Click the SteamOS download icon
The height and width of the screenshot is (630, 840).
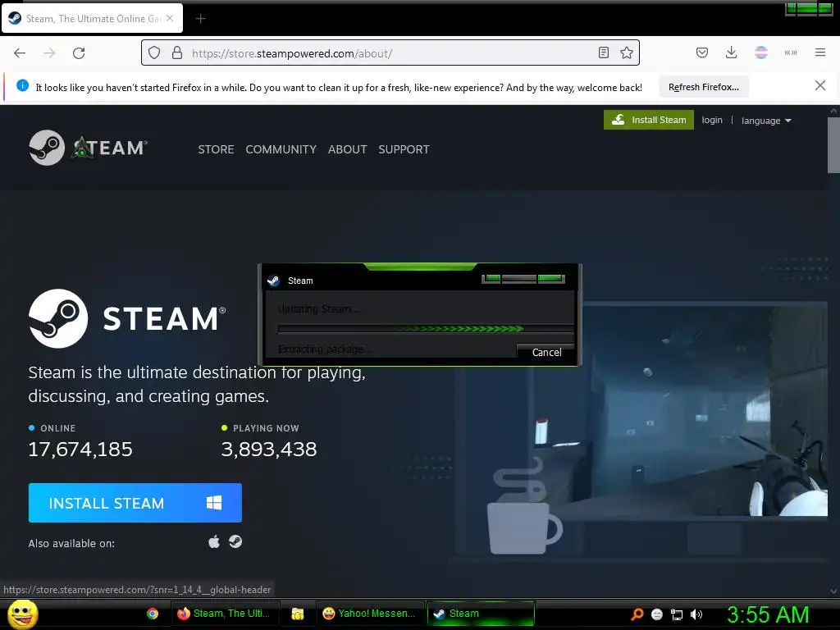(235, 541)
